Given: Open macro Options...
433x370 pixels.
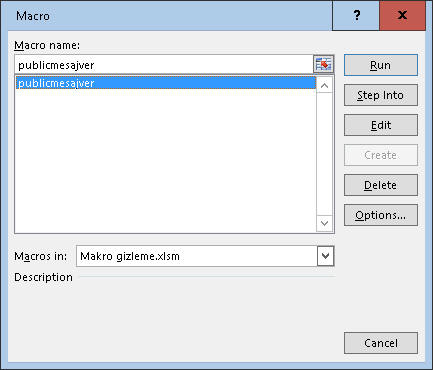Looking at the screenshot, I should click(381, 215).
